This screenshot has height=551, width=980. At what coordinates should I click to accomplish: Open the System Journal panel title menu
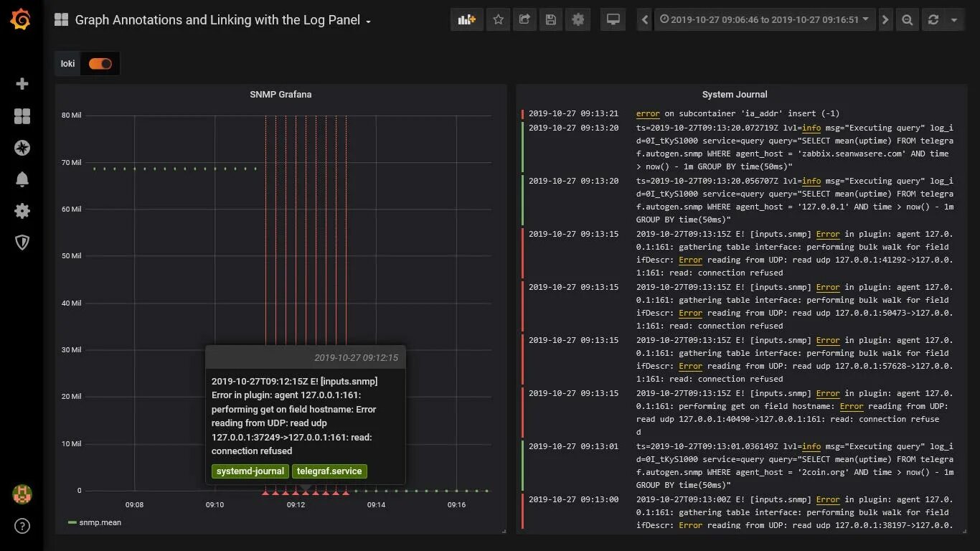tap(735, 94)
